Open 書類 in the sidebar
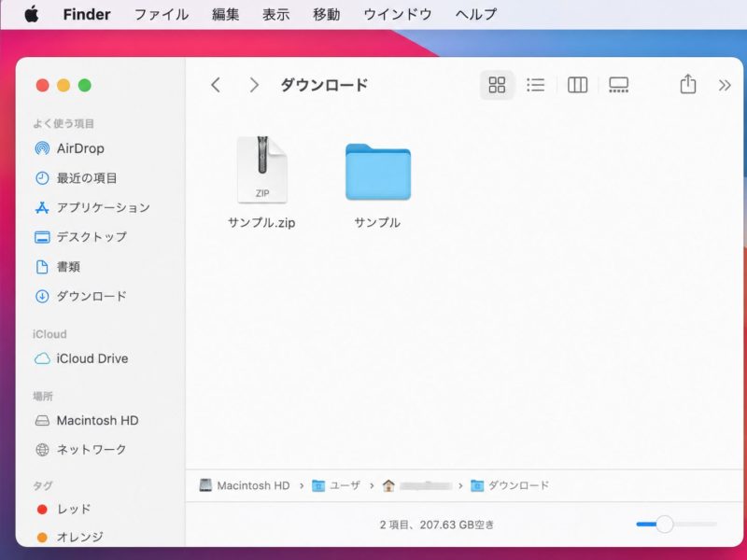The height and width of the screenshot is (560, 747). click(x=58, y=267)
